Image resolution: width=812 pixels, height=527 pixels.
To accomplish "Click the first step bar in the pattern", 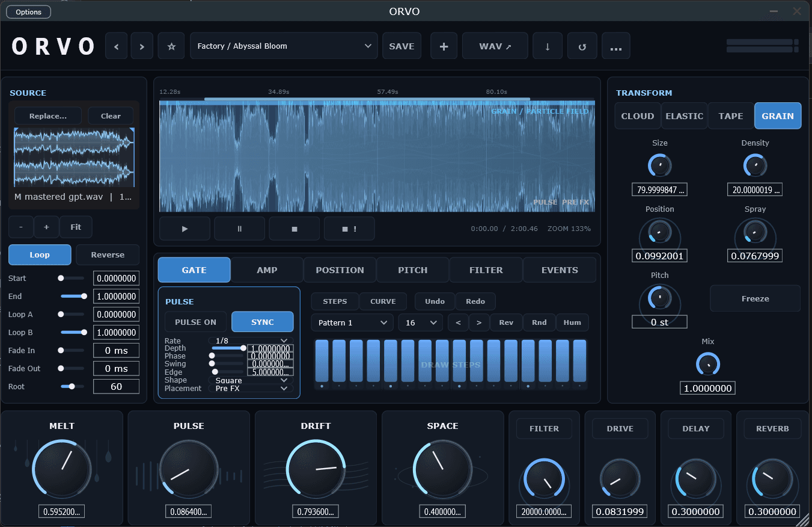I will click(x=322, y=360).
